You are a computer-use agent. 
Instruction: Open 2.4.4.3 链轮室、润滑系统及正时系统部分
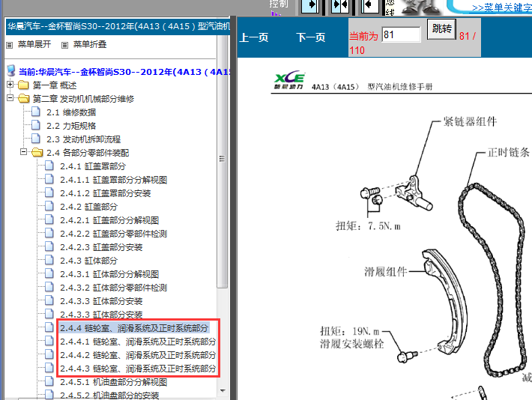point(138,369)
